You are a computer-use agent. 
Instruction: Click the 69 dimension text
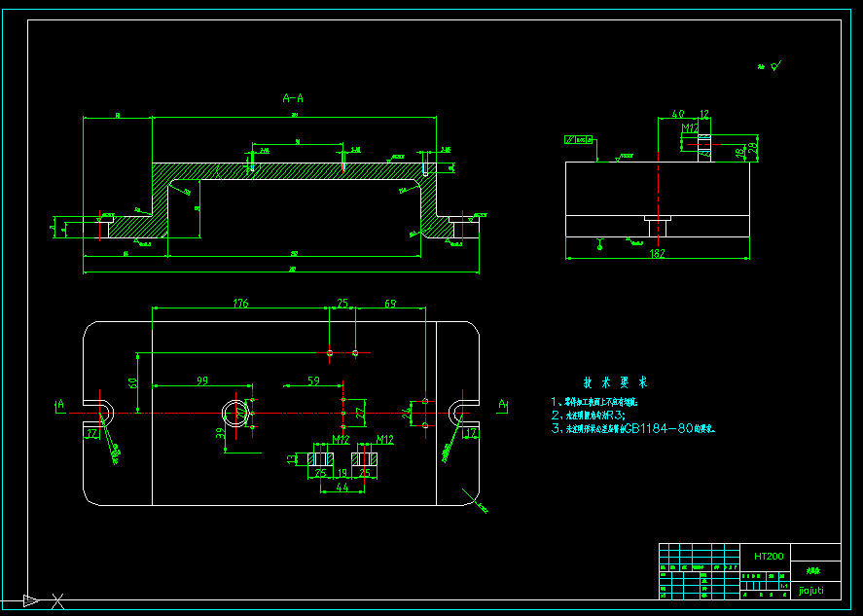[x=390, y=304]
